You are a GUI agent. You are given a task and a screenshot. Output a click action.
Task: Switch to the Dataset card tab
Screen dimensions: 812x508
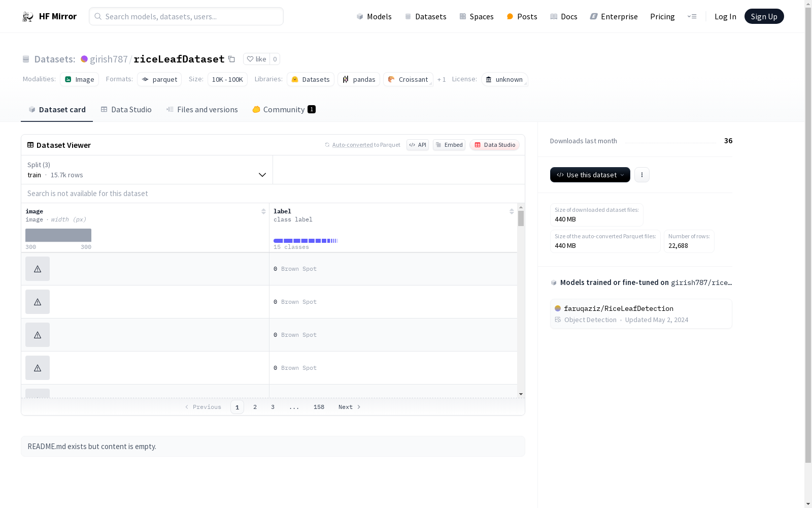click(57, 109)
